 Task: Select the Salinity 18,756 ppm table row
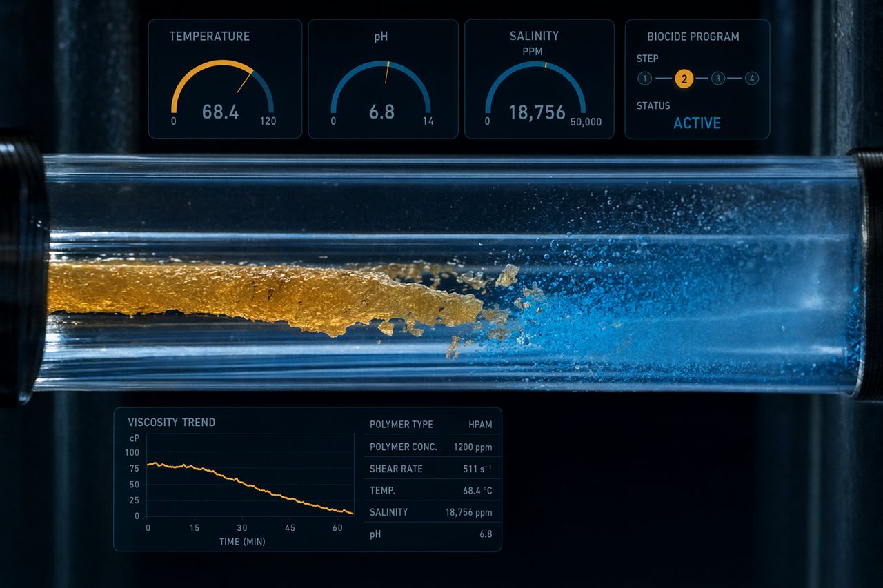click(431, 512)
